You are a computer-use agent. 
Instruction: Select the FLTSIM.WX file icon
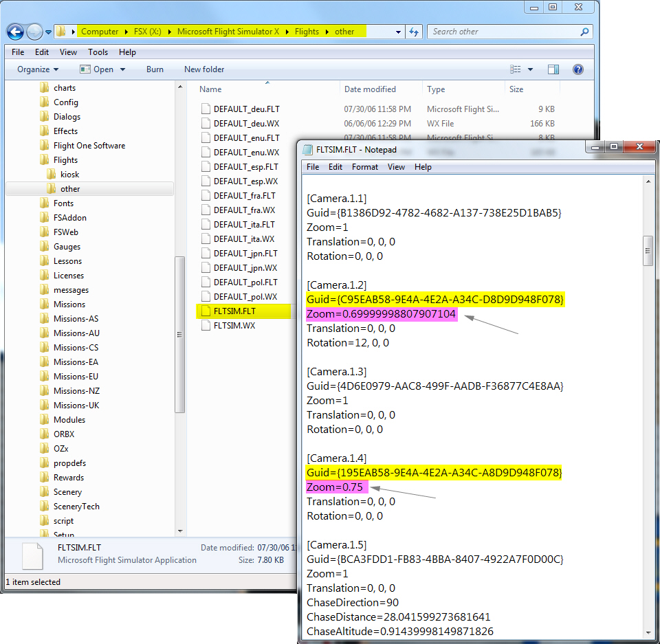point(205,326)
